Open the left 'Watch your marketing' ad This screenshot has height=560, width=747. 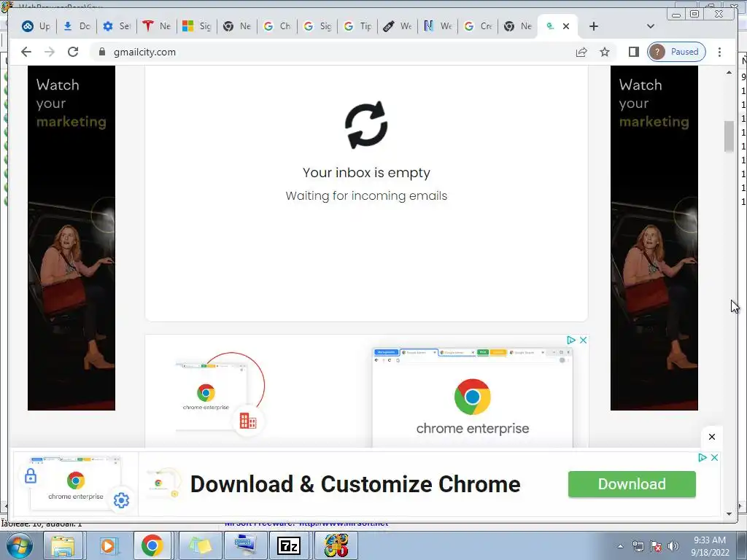pyautogui.click(x=71, y=238)
